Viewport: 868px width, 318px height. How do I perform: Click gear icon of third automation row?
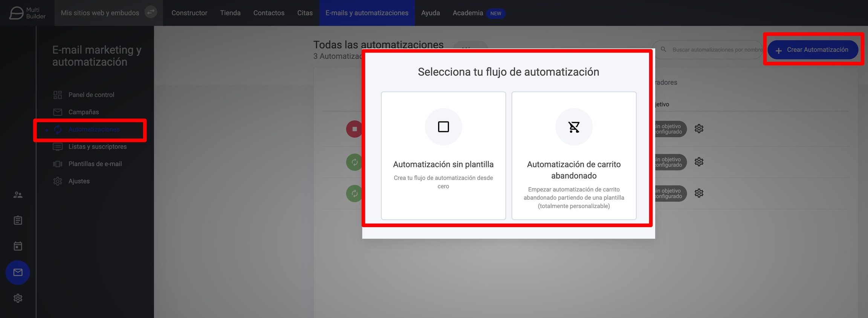[699, 193]
